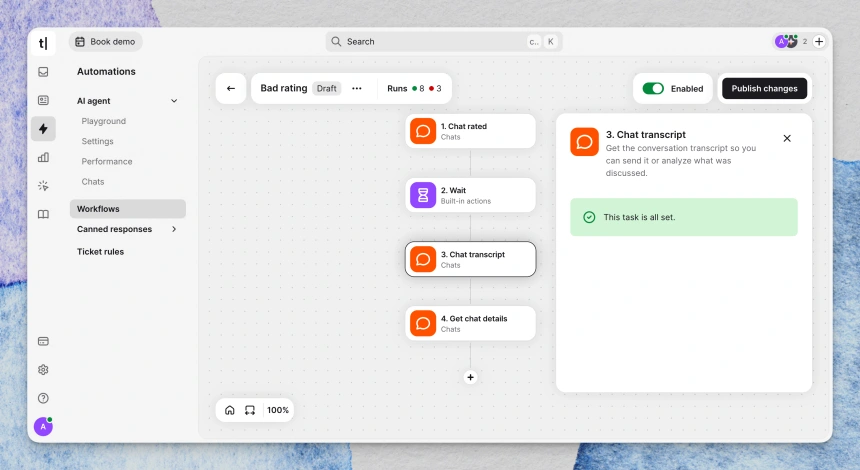Close the Chat transcript details panel
Screen dimensions: 860x470
pyautogui.click(x=787, y=138)
